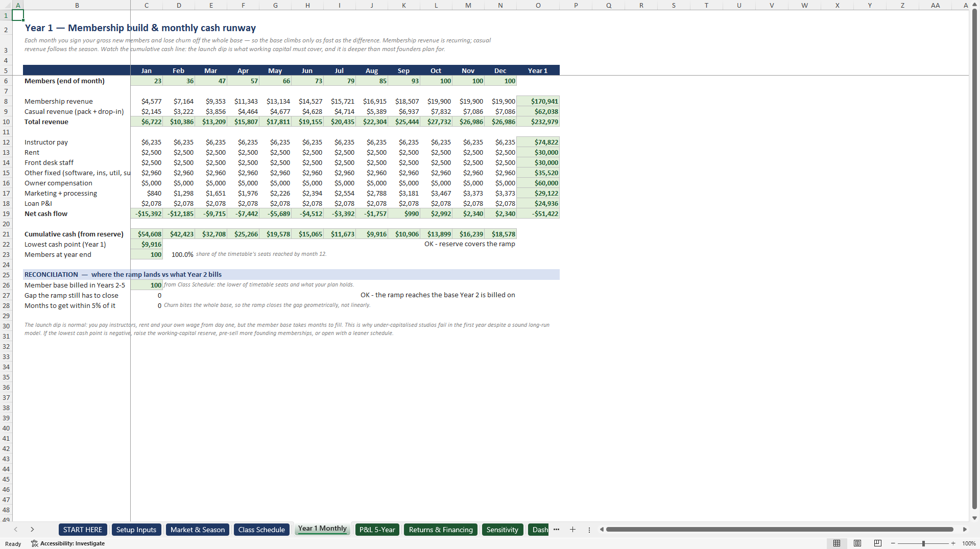The width and height of the screenshot is (980, 549).
Task: Click the Year 1 column header cell
Action: point(538,70)
